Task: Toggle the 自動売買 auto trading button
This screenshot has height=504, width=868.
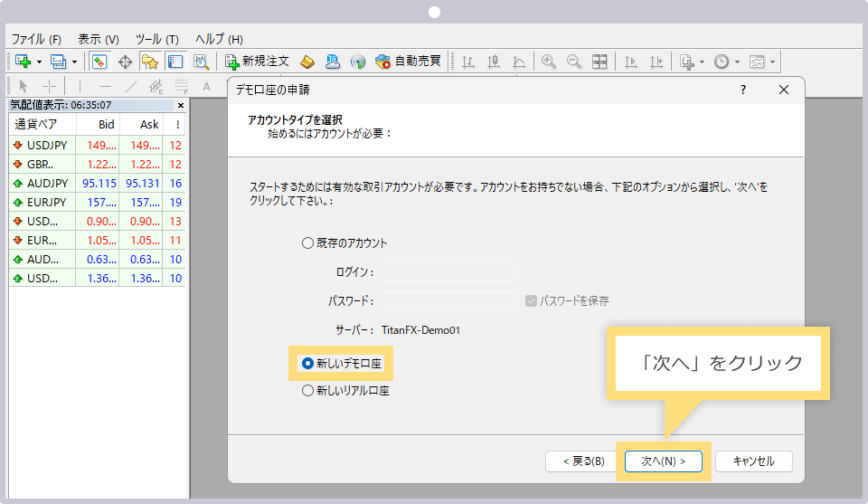Action: 408,62
